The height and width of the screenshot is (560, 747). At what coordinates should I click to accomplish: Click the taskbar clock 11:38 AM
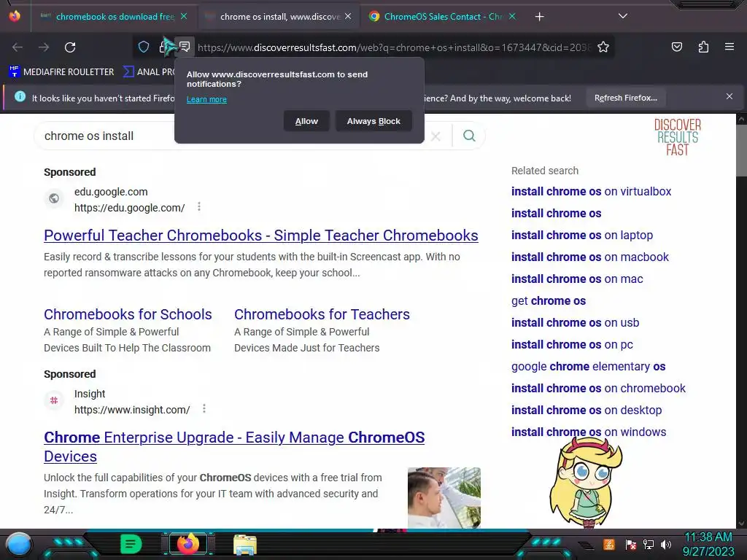click(708, 544)
